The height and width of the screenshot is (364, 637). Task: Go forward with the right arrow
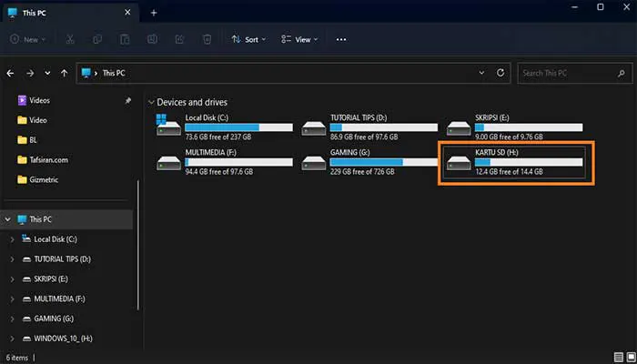pyautogui.click(x=30, y=73)
